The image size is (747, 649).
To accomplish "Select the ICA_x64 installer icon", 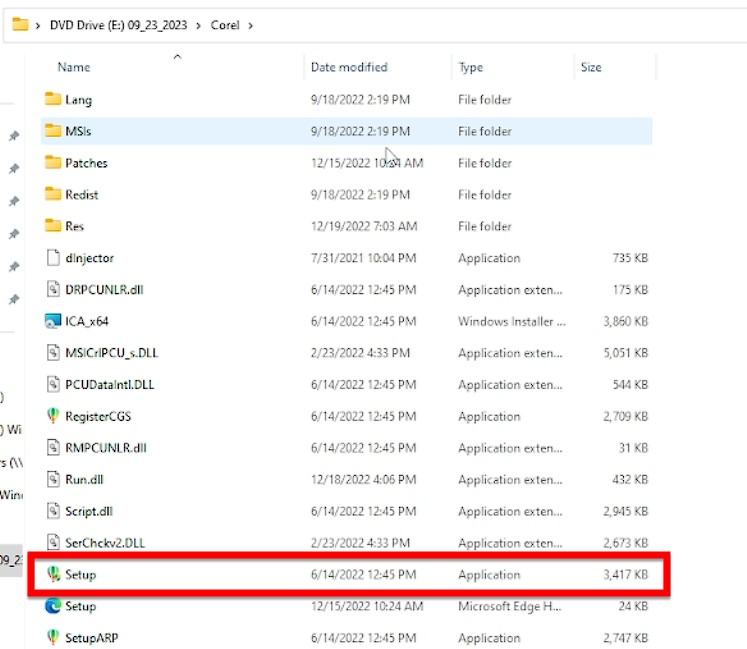I will click(53, 321).
